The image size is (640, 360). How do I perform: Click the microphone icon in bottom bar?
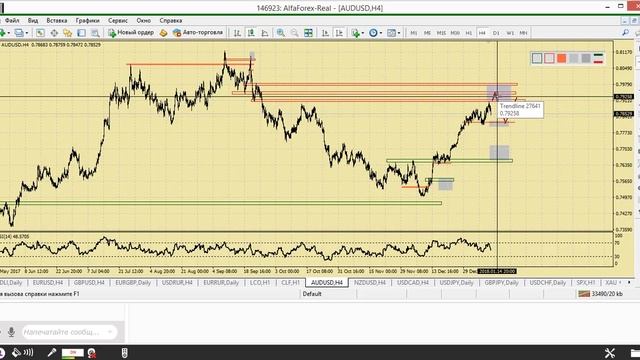click(51, 353)
